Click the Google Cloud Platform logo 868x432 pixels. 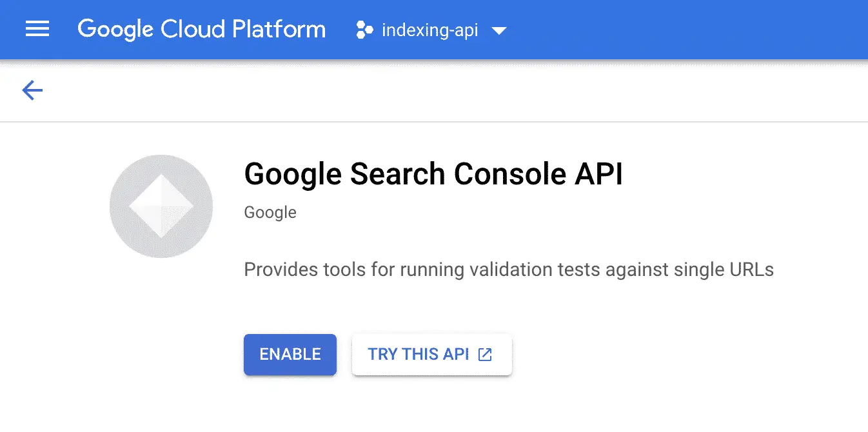[201, 30]
